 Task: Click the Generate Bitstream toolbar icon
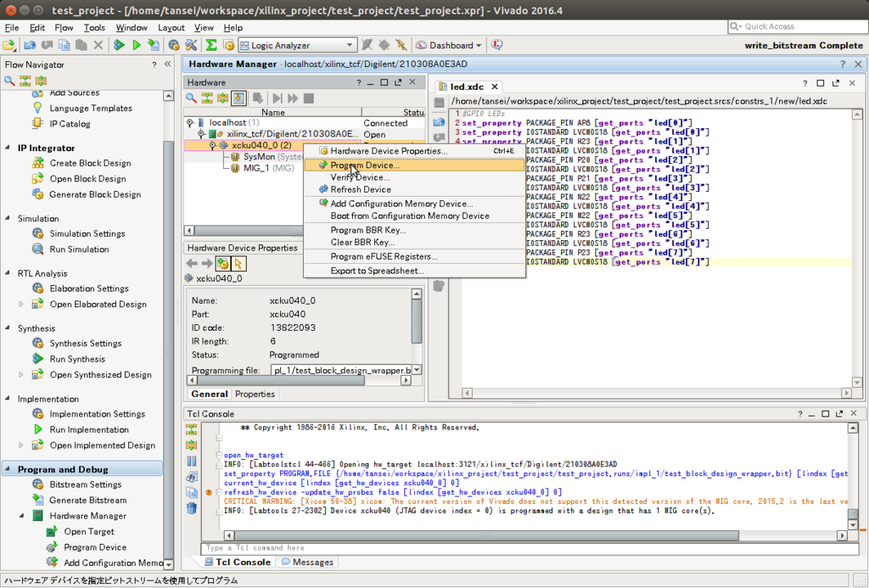pos(154,46)
